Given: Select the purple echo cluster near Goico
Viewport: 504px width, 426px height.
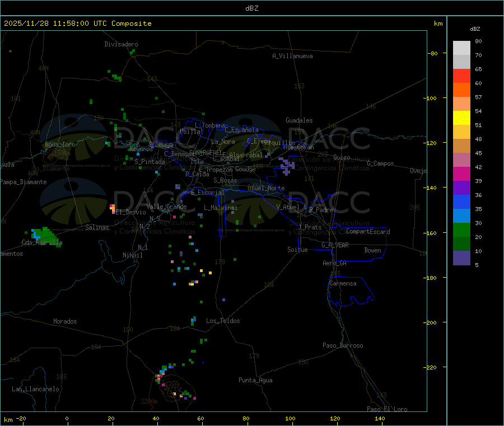Looking at the screenshot, I should click(x=287, y=165).
